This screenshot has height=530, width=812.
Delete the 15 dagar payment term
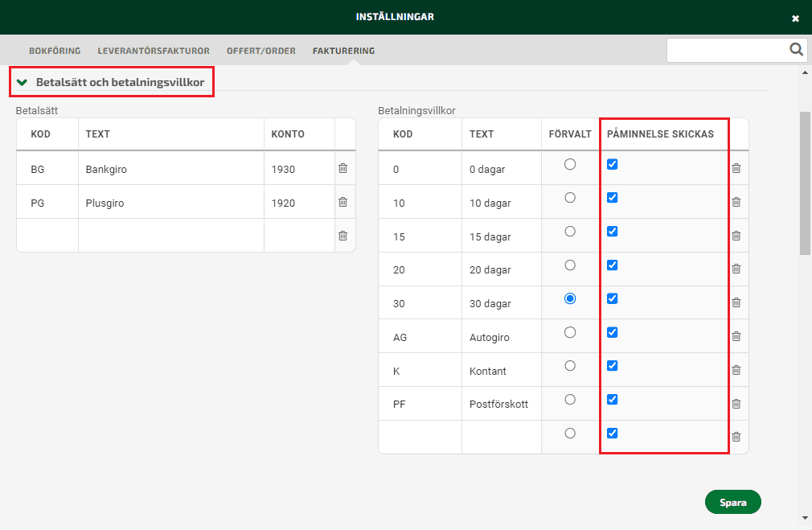(736, 236)
